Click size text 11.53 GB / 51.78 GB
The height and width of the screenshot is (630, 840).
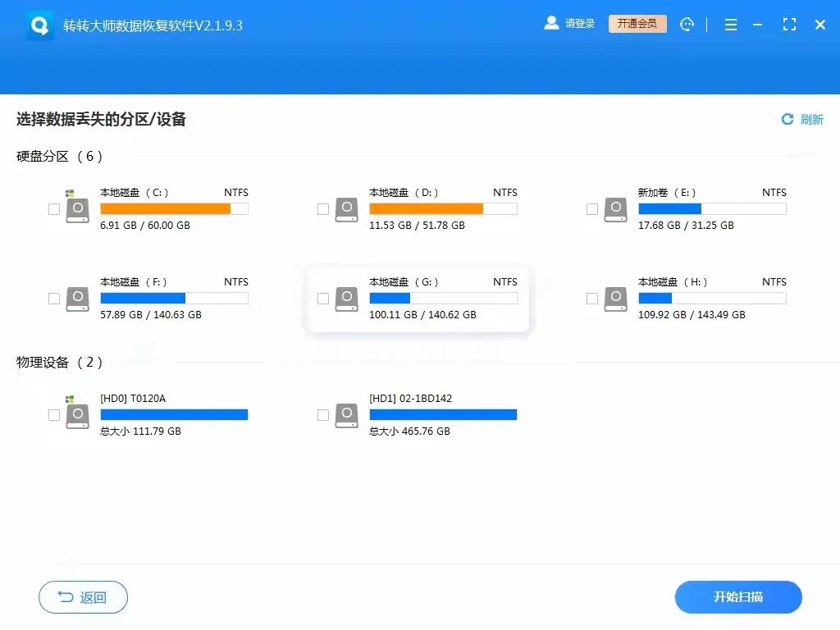point(417,225)
